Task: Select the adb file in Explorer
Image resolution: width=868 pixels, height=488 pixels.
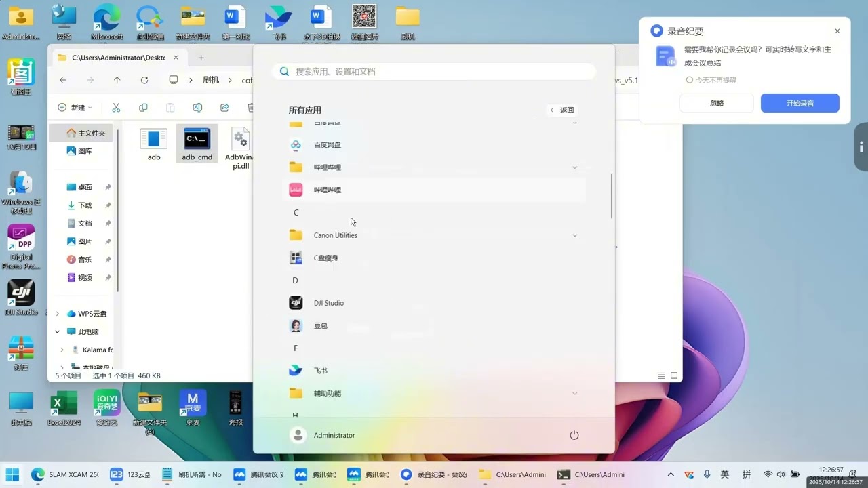Action: pyautogui.click(x=154, y=144)
